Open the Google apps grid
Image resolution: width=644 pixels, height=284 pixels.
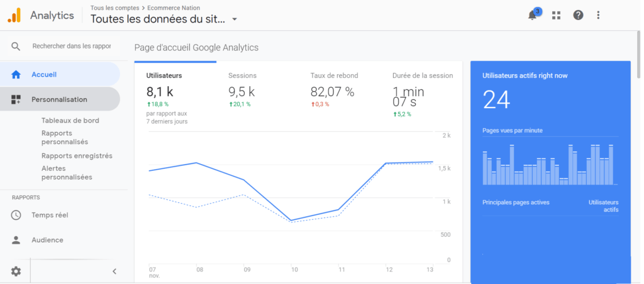pyautogui.click(x=556, y=16)
